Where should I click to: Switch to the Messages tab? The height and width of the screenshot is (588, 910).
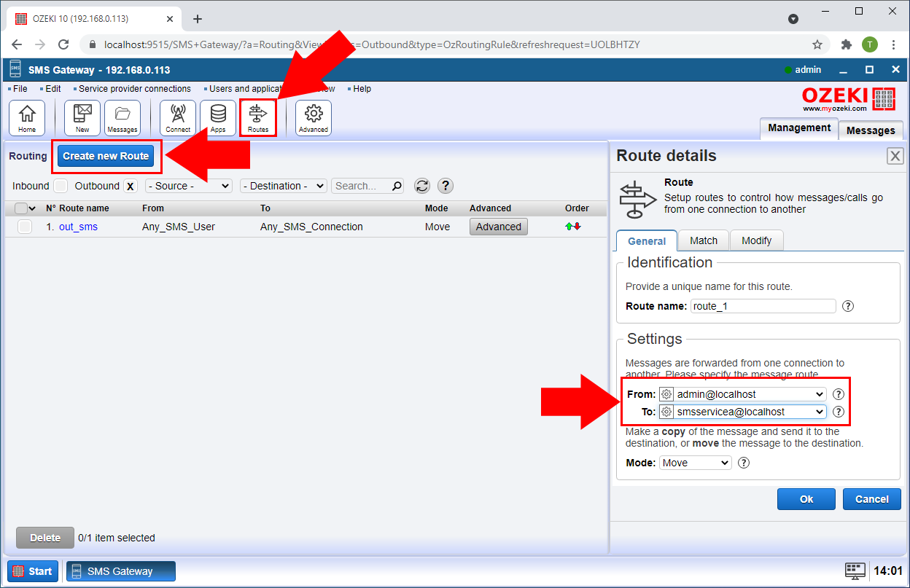871,130
